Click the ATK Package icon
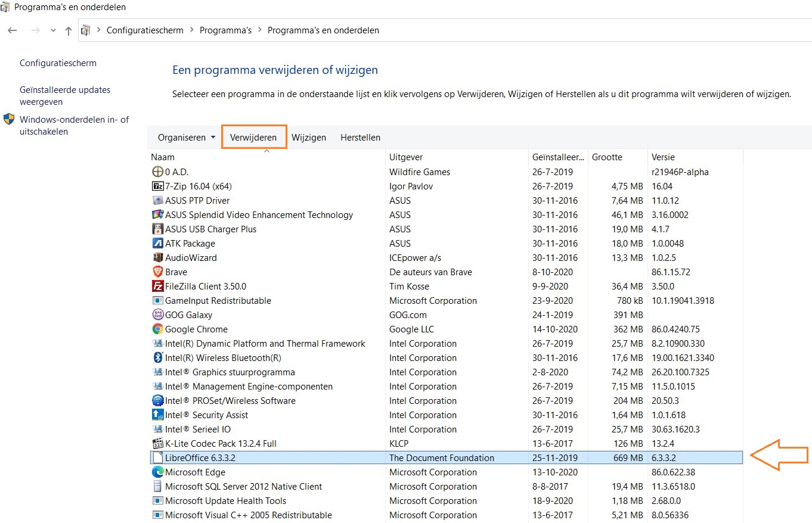The height and width of the screenshot is (523, 812). pos(158,244)
